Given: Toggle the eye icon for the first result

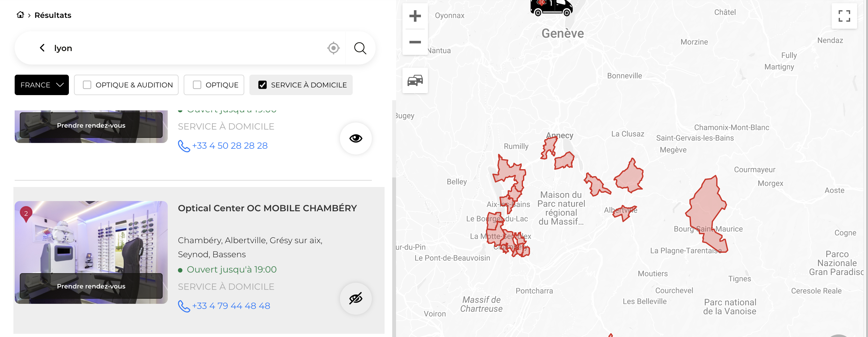Looking at the screenshot, I should tap(356, 138).
